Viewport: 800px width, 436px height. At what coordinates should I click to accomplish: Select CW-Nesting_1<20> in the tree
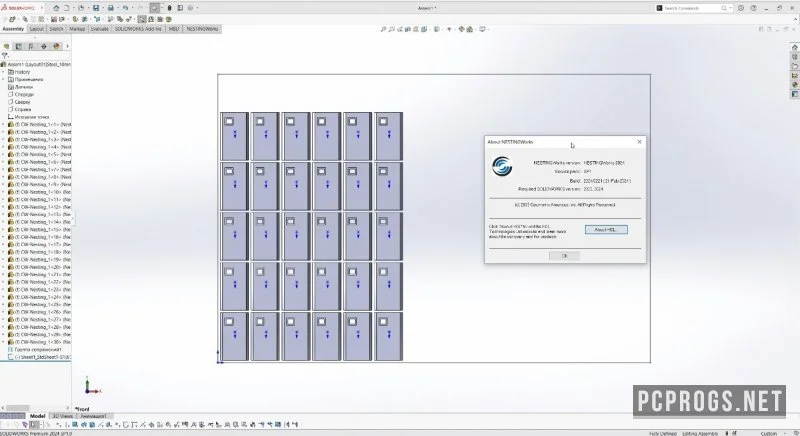click(x=39, y=267)
